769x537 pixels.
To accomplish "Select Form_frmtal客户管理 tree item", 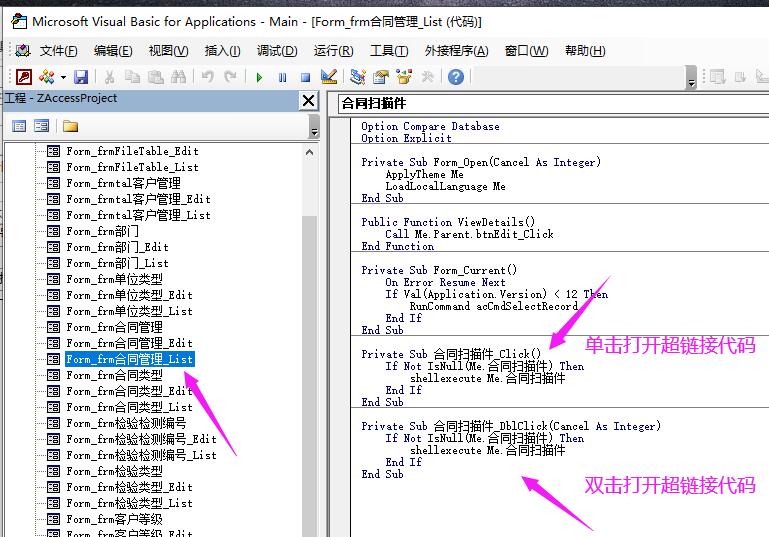I will tap(124, 183).
